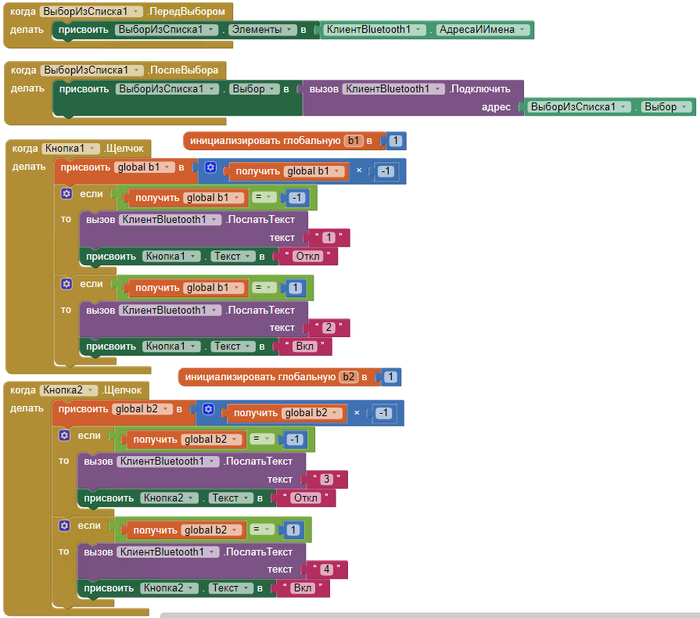The width and height of the screenshot is (700, 618).
Task: Click gear icon of если b1 = -1 block
Action: 67,193
